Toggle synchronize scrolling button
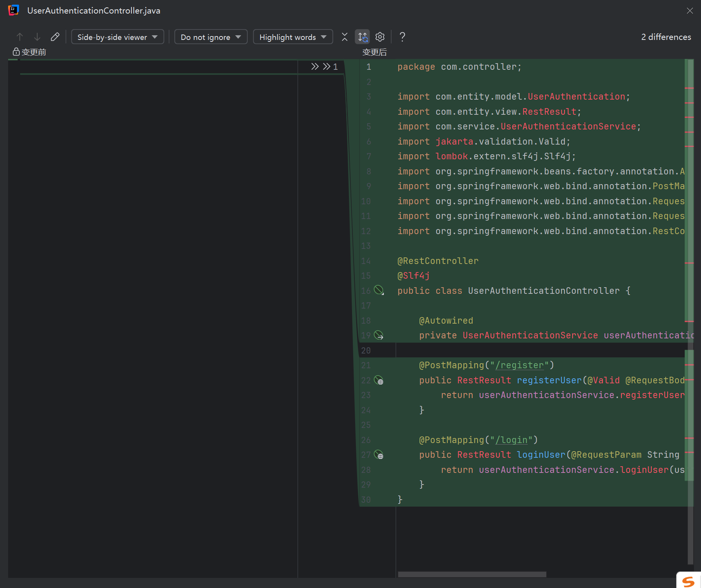 tap(363, 37)
